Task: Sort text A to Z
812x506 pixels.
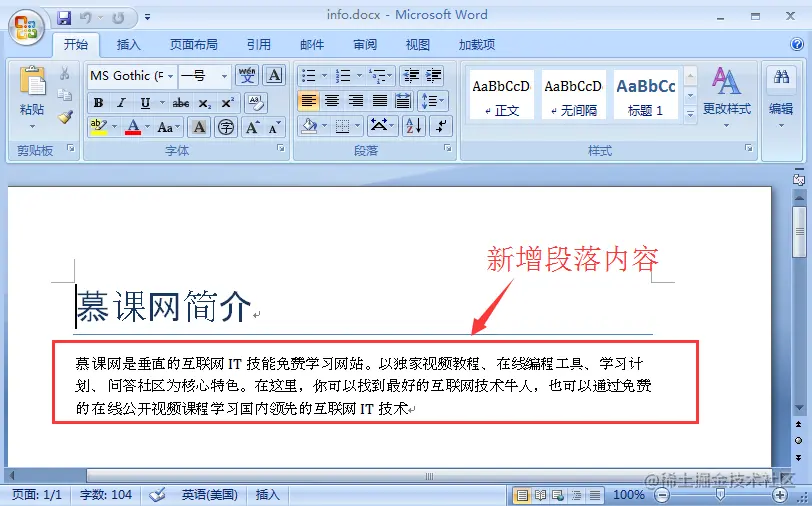Action: (414, 126)
